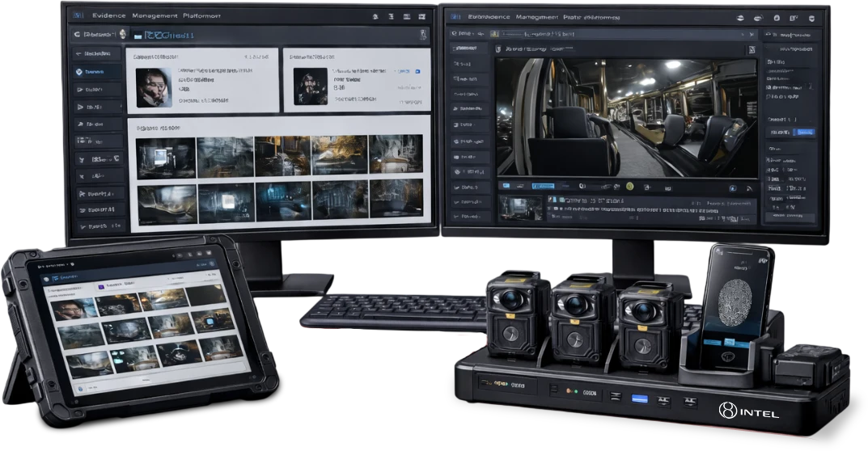Open the clip thumbnail below the video player
This screenshot has width=868, height=451.
click(x=520, y=208)
